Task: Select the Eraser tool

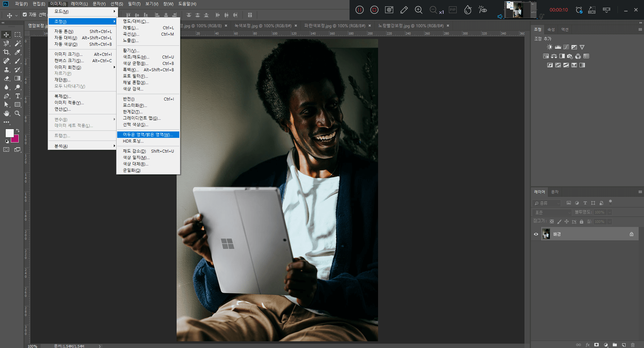Action: click(6, 78)
